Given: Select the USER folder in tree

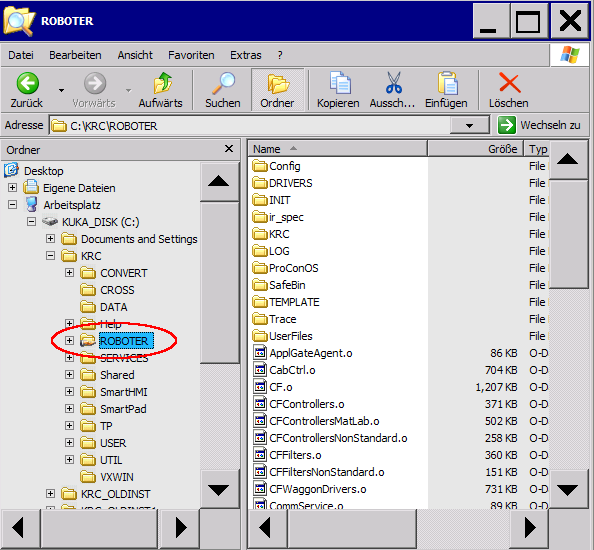Looking at the screenshot, I should [113, 443].
